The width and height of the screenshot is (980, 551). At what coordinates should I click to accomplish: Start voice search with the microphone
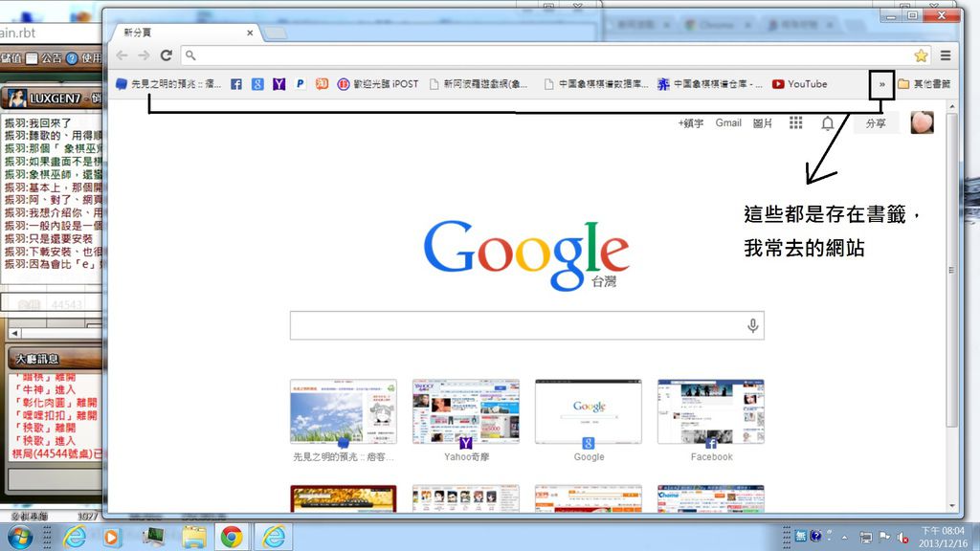[x=753, y=325]
